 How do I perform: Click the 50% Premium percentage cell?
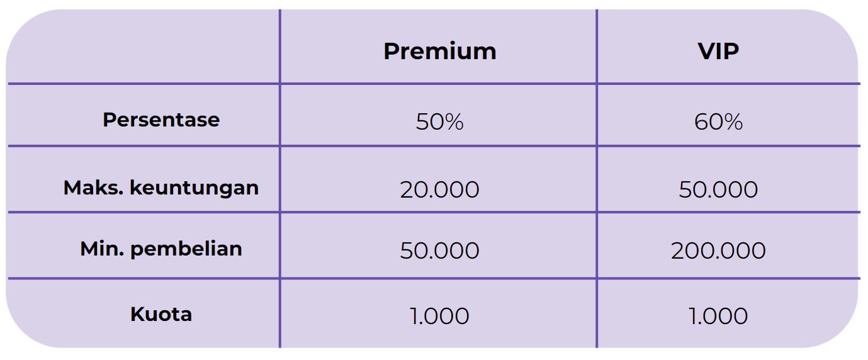coord(439,121)
